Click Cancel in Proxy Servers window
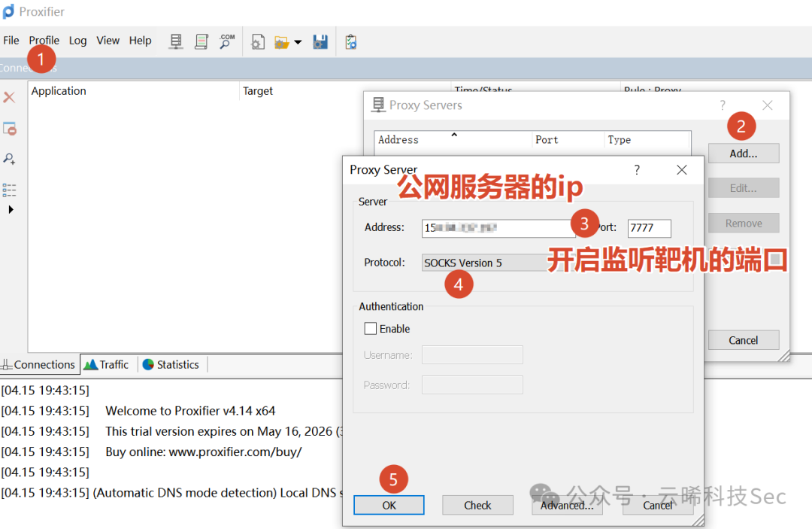This screenshot has height=529, width=812. pyautogui.click(x=744, y=340)
